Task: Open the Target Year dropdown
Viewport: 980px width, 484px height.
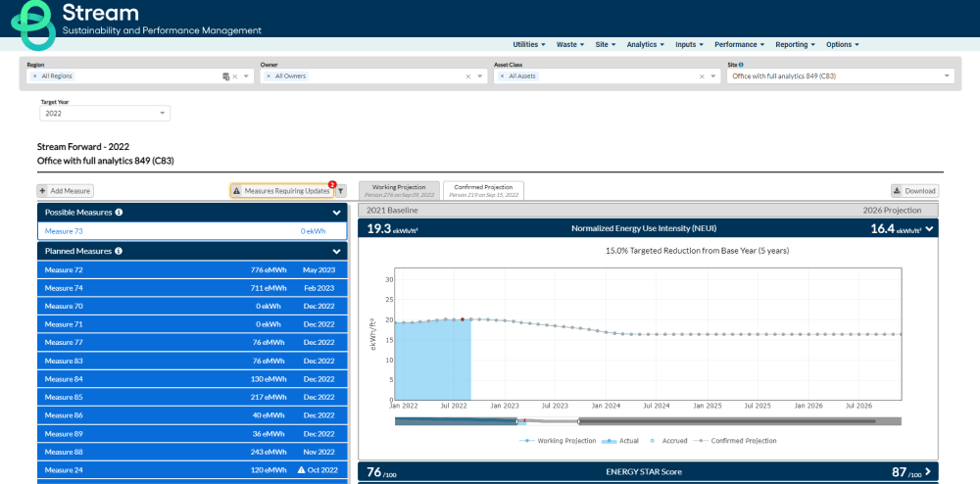Action: click(x=105, y=114)
